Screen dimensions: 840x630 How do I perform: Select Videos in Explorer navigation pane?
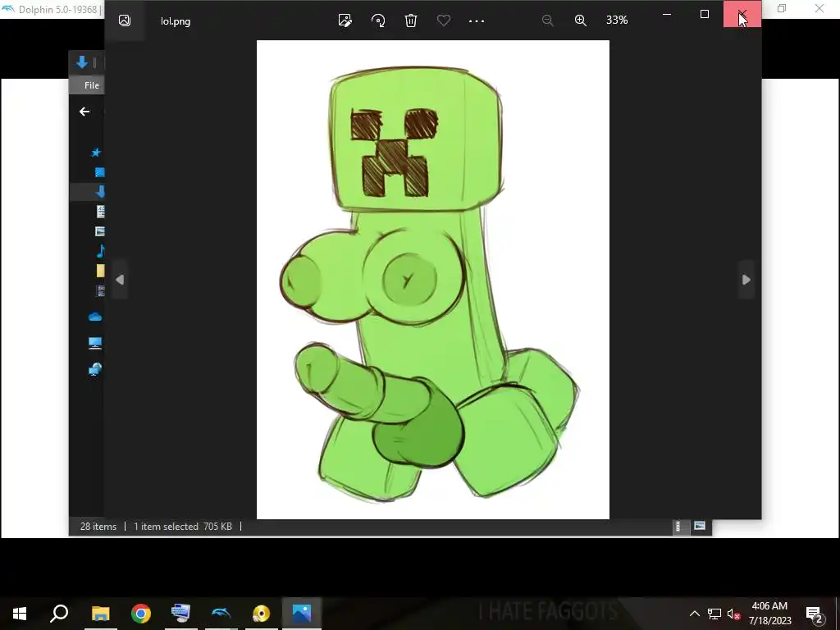100,290
